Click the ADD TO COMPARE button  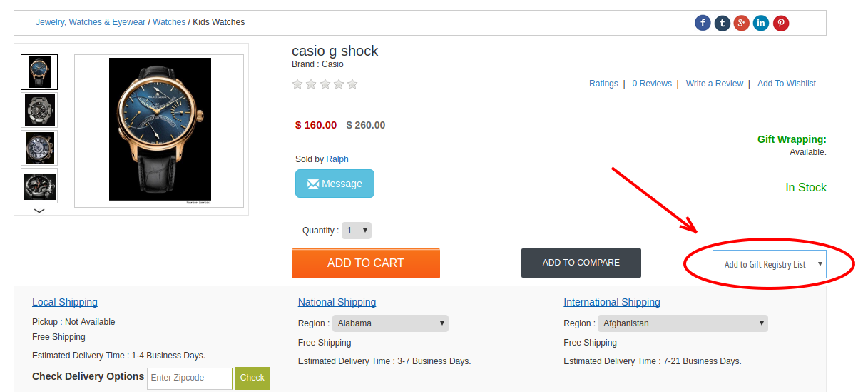[581, 263]
